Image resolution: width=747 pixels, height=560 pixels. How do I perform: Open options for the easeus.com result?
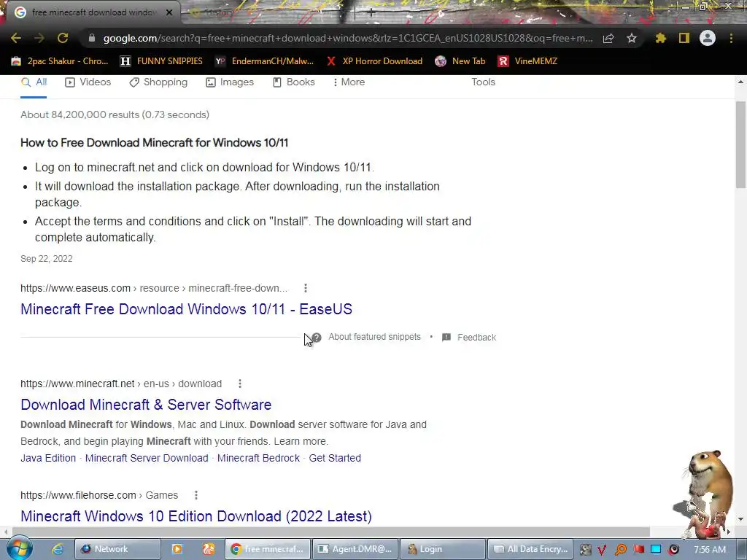(x=306, y=288)
